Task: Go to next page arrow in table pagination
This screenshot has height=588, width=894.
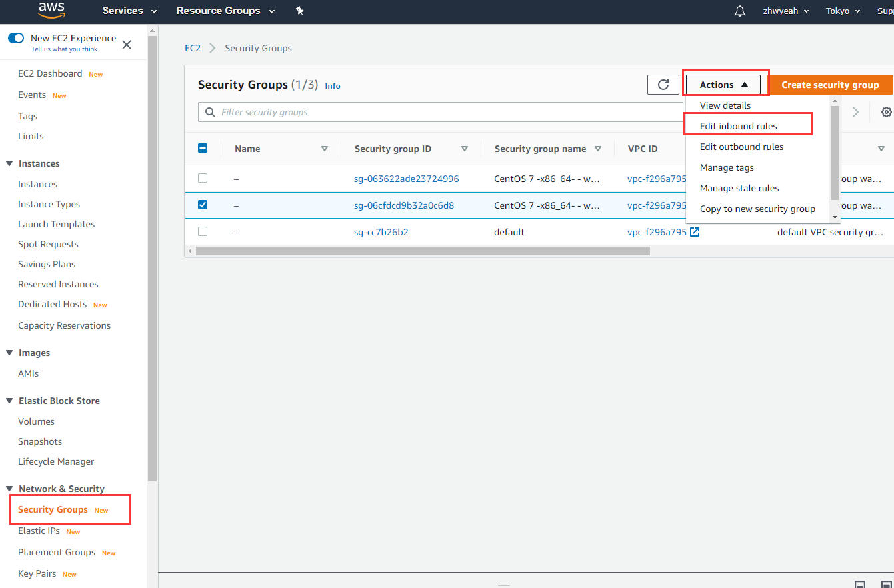Action: click(x=856, y=112)
